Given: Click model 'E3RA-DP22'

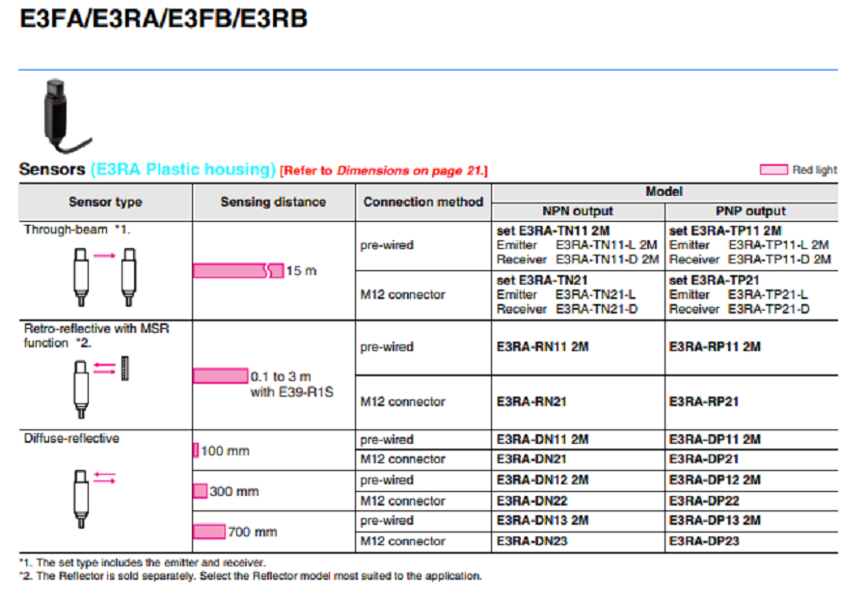Looking at the screenshot, I should (704, 501).
